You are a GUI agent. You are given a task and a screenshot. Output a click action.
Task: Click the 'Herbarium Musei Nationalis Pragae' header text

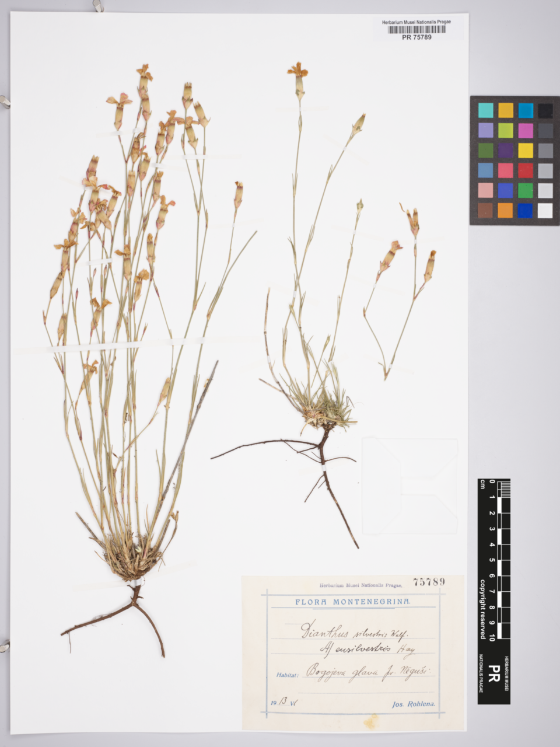click(416, 22)
